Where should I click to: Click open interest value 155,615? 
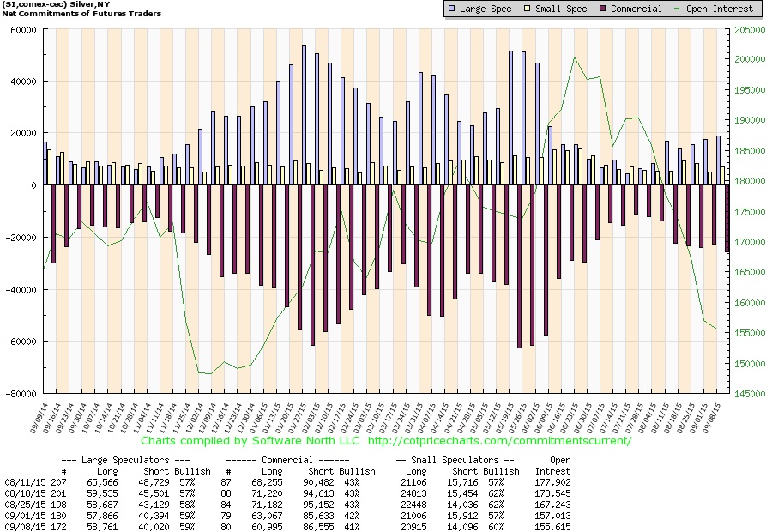tap(553, 527)
